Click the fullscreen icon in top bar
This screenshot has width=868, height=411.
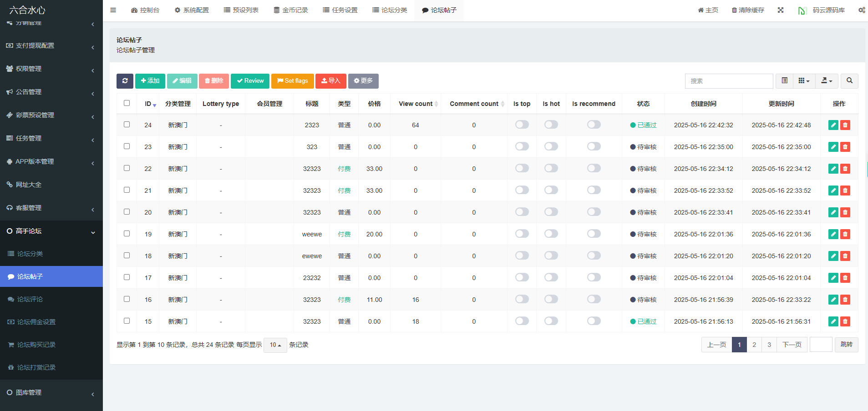(781, 10)
